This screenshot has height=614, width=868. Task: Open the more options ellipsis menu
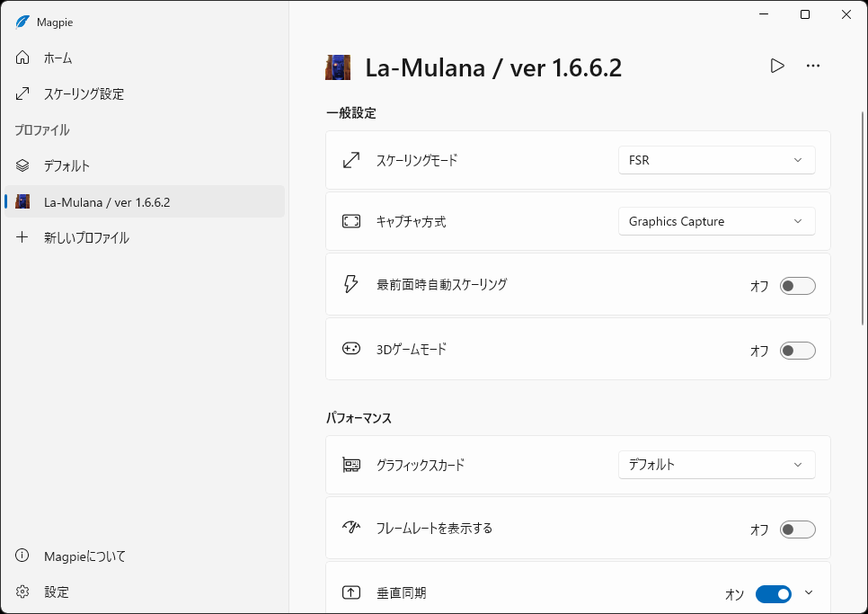(813, 66)
